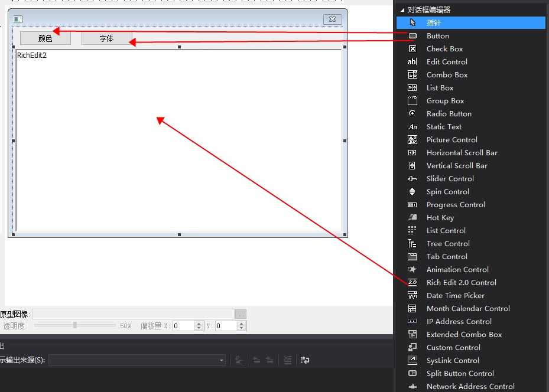
Task: Pick the Check Box control icon
Action: pyautogui.click(x=412, y=48)
